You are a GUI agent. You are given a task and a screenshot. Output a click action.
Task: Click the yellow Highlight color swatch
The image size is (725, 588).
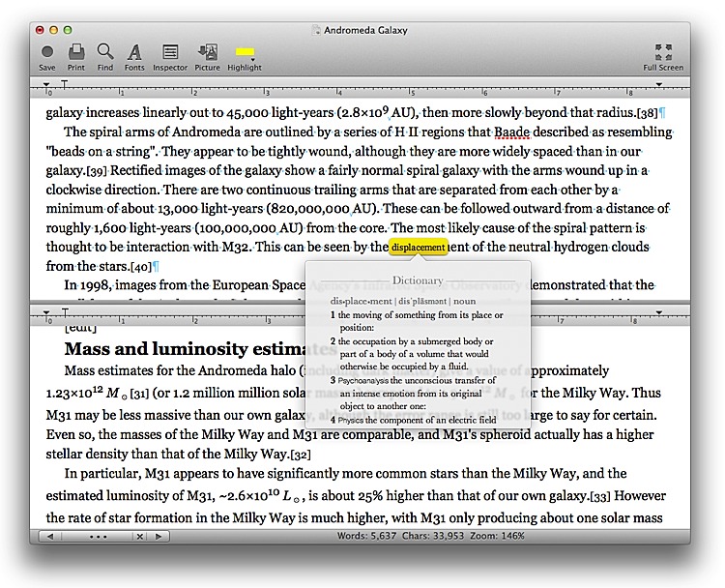[245, 50]
